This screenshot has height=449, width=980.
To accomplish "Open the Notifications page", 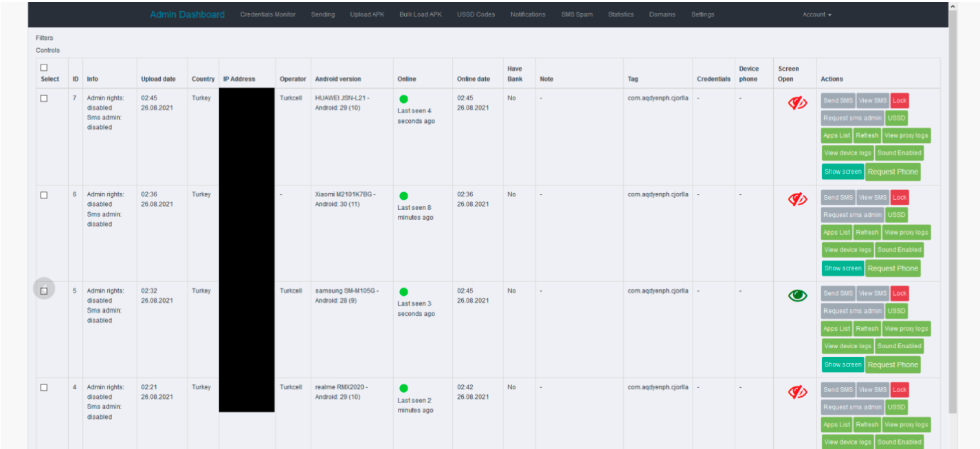I will click(x=528, y=14).
